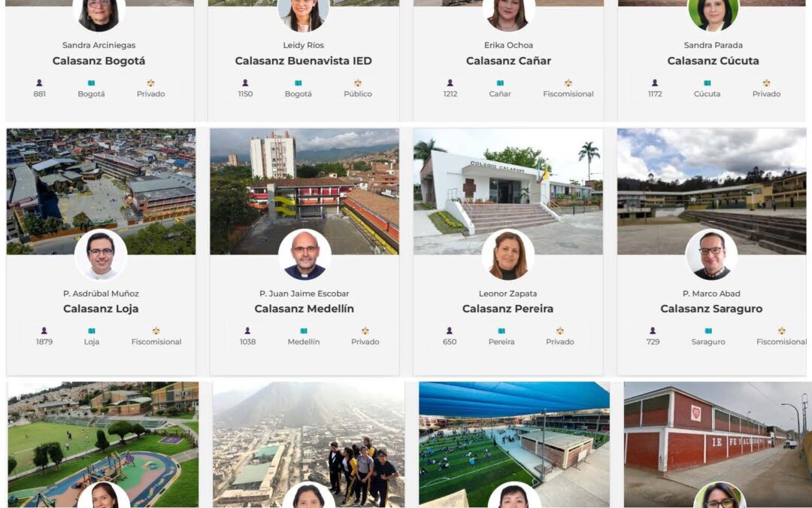Screen dimensions: 812x508
Task: Open the Calasanz Medellín school title
Action: click(x=304, y=309)
